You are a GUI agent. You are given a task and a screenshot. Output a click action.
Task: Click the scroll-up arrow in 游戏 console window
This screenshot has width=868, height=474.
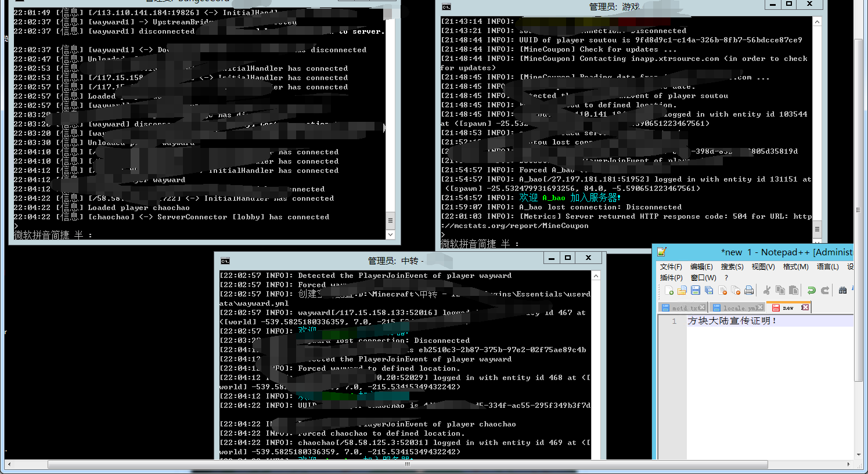pos(817,21)
